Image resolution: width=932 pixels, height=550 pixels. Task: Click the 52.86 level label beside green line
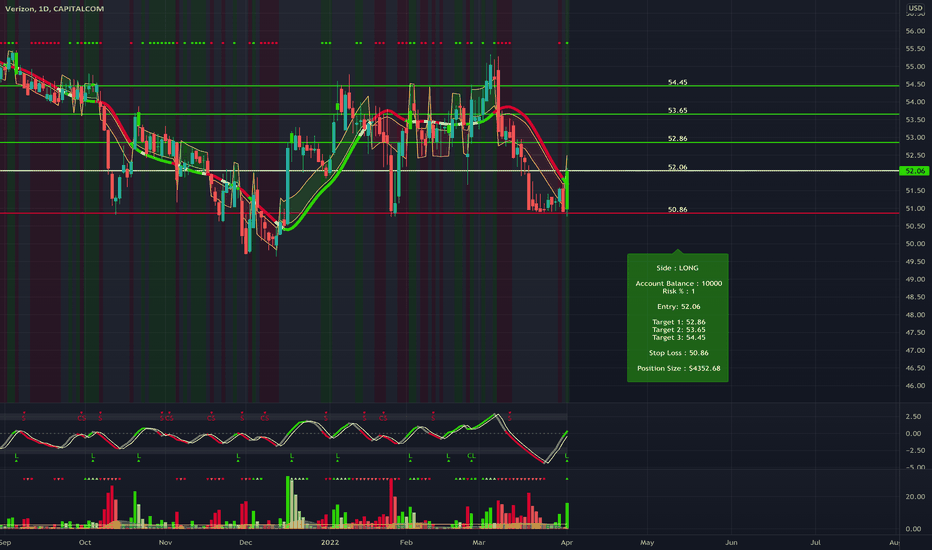click(678, 138)
